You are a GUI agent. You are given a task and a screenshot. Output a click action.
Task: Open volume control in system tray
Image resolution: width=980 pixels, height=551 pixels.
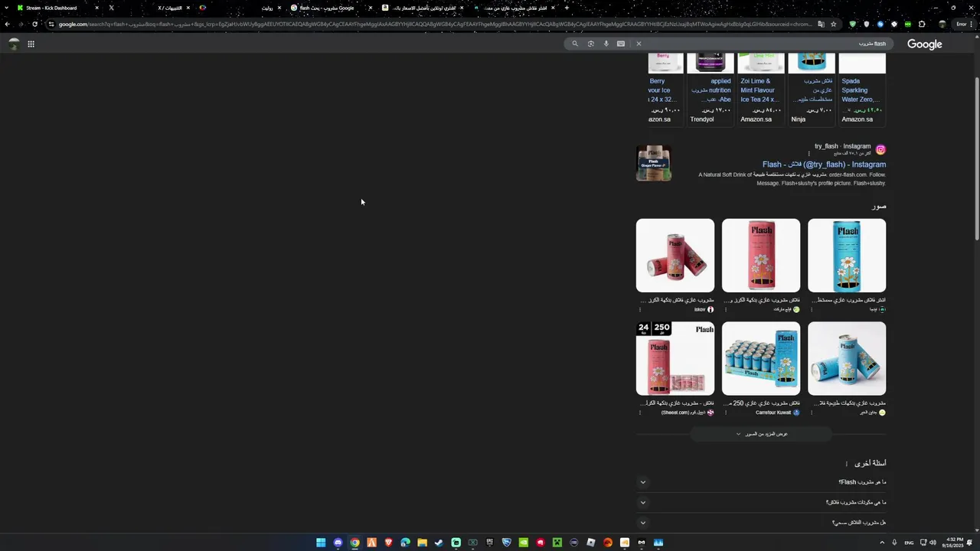[933, 543]
